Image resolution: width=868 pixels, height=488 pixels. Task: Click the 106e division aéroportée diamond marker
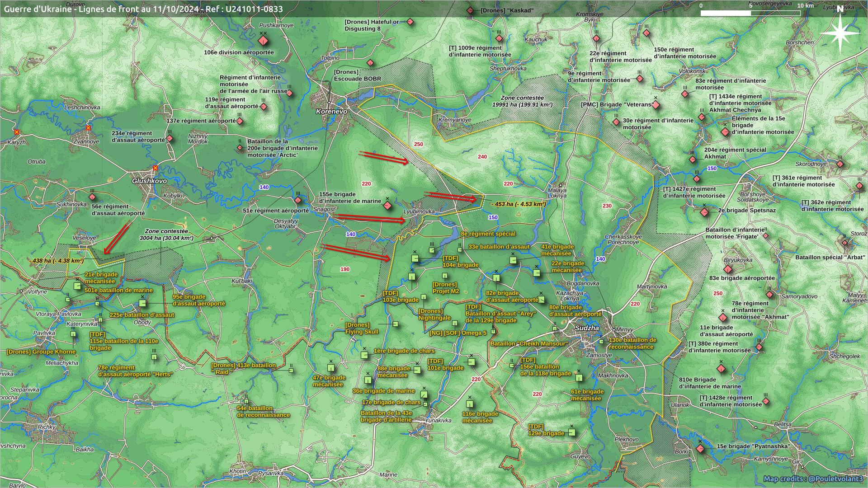click(263, 42)
